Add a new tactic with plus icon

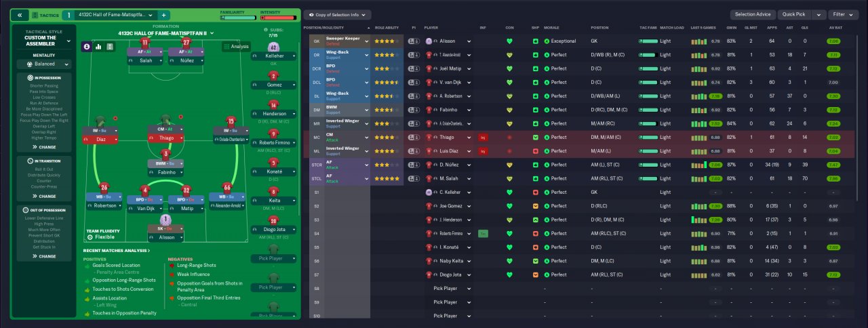pos(164,15)
